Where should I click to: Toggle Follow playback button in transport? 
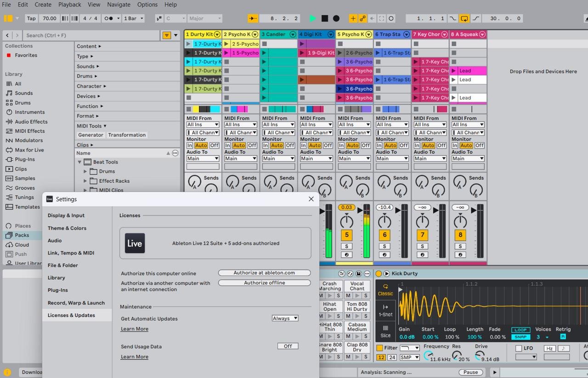coord(253,18)
